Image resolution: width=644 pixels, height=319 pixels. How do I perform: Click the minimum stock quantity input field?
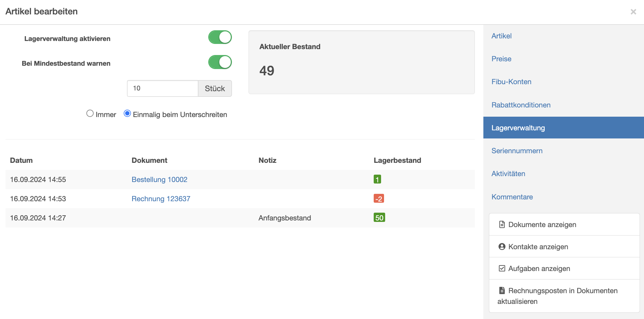(162, 89)
